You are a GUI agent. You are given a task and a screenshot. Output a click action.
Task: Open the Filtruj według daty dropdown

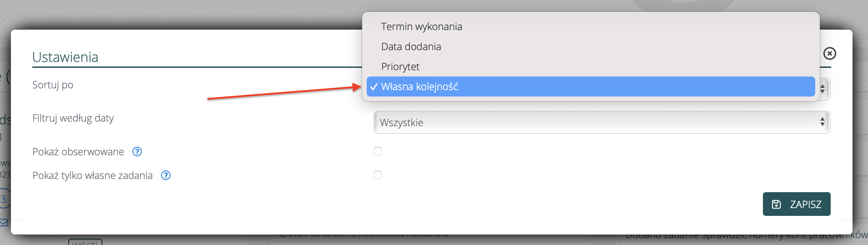pos(601,122)
